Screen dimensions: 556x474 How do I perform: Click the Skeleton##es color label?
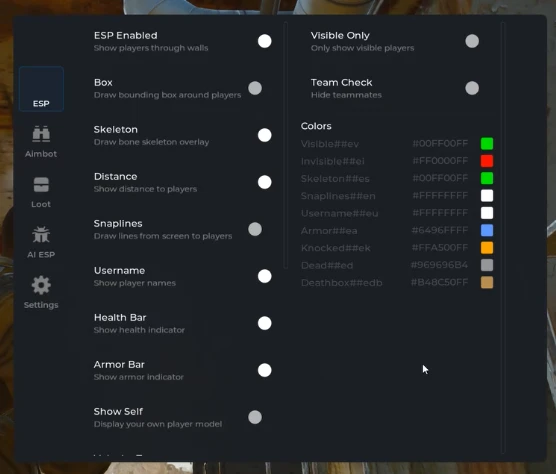pyautogui.click(x=335, y=179)
